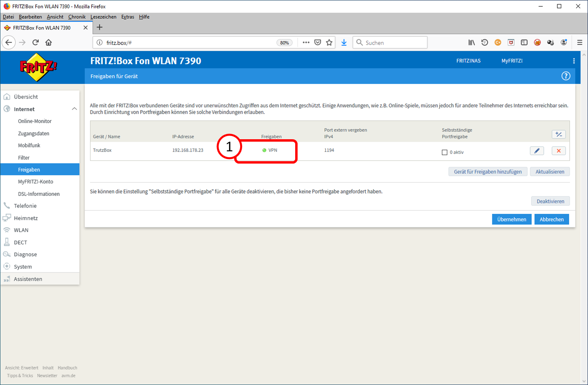Toggle the sidebar view icon in Firefox
The image size is (588, 385).
click(x=524, y=43)
